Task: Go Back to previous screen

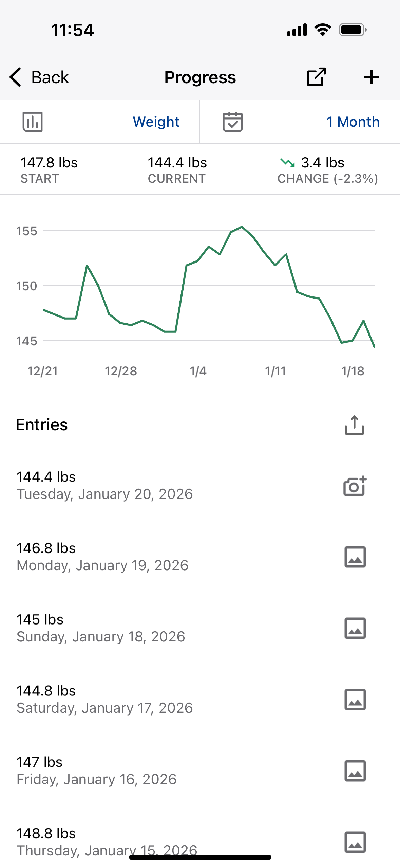Action: point(39,77)
